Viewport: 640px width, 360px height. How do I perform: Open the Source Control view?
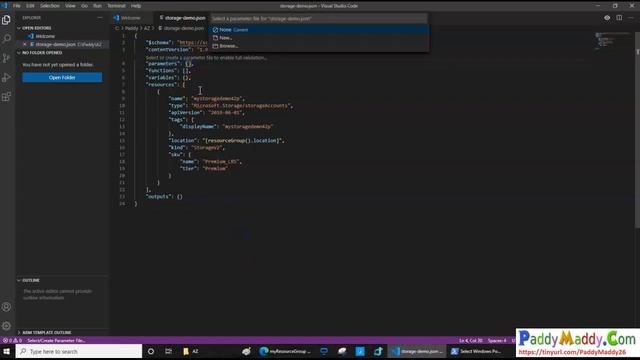click(x=7, y=58)
